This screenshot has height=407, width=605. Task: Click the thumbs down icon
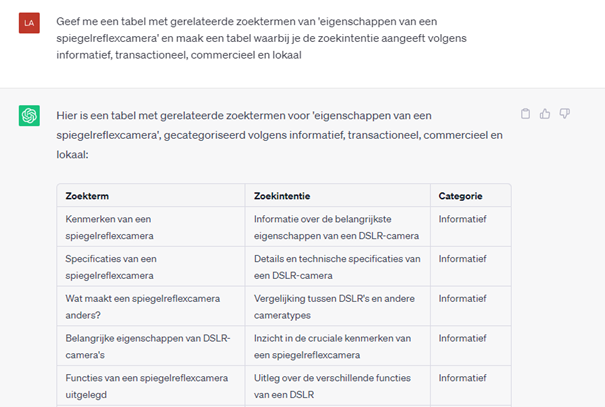pyautogui.click(x=564, y=114)
